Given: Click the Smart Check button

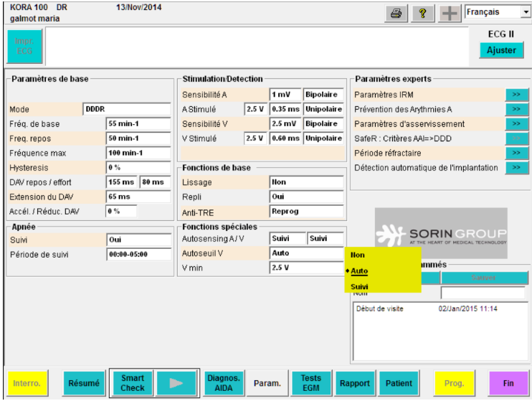Looking at the screenshot, I should [133, 383].
